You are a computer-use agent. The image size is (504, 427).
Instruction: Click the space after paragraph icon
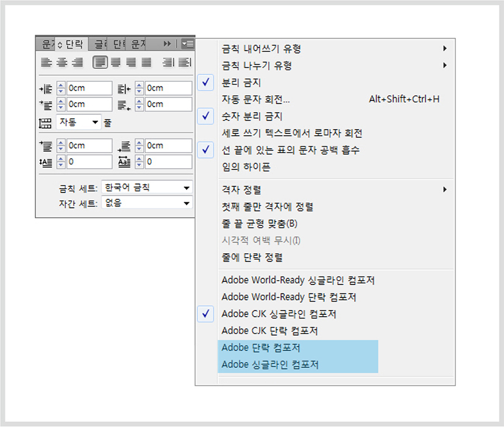(124, 146)
